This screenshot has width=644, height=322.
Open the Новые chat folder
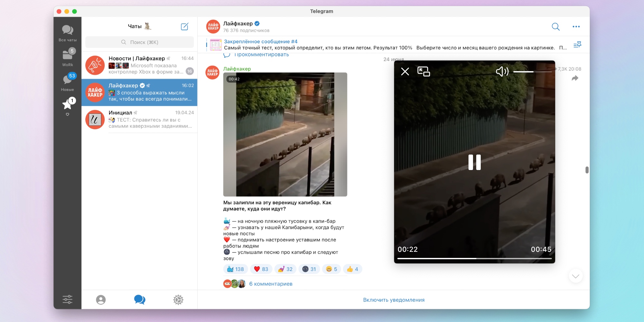[67, 83]
